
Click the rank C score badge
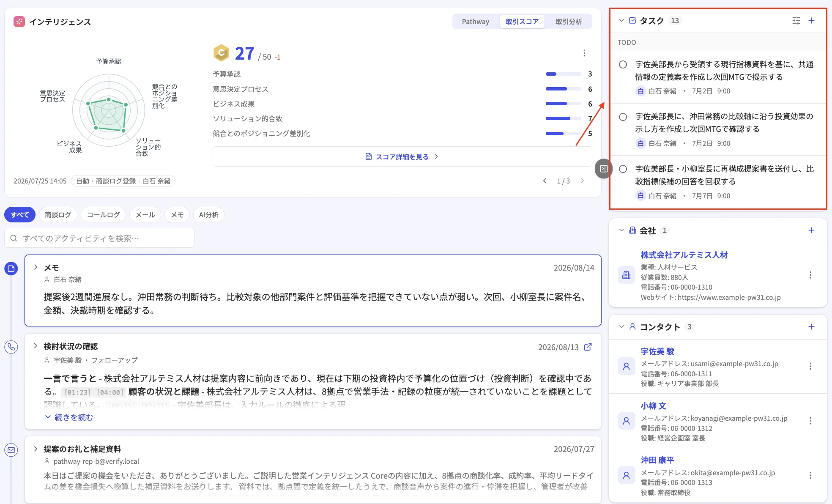221,53
